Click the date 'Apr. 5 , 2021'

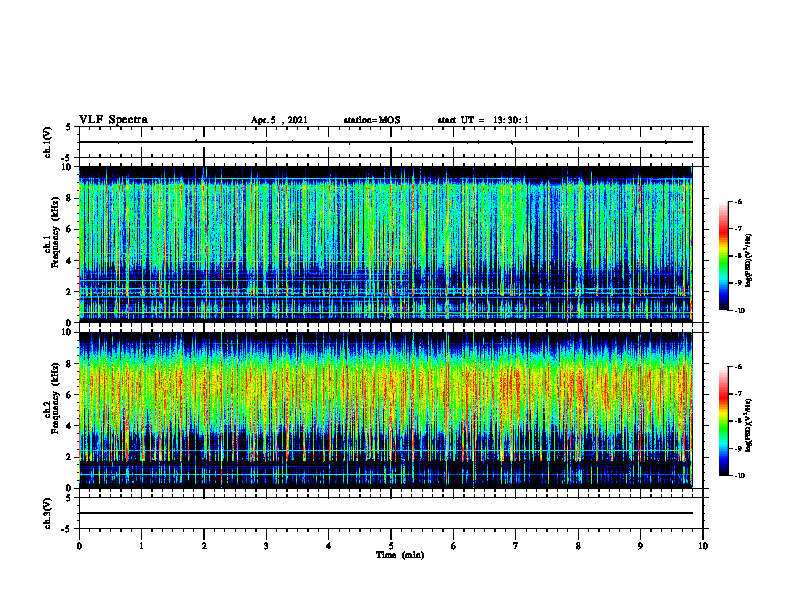coord(279,120)
